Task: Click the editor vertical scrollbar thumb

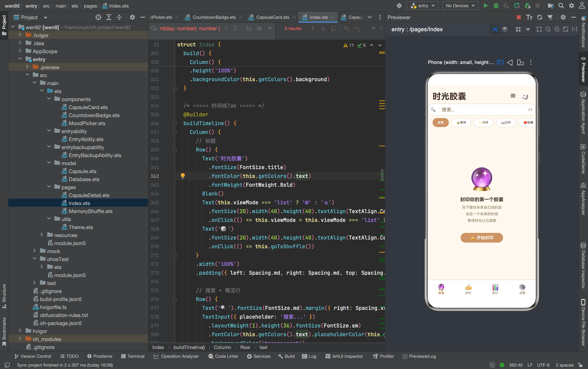Action: point(382,175)
